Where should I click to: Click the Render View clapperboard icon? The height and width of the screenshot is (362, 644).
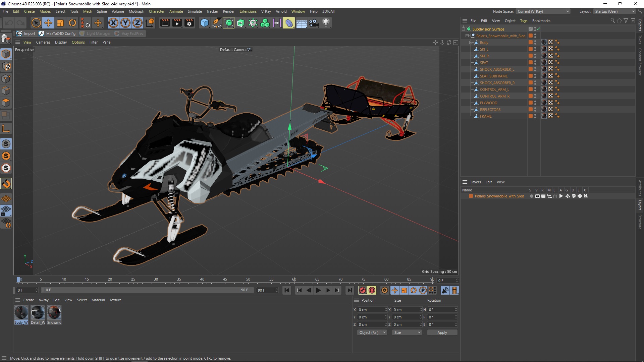(x=165, y=23)
